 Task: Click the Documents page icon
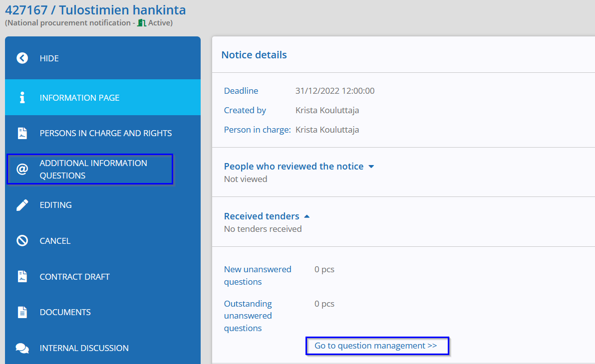[22, 312]
